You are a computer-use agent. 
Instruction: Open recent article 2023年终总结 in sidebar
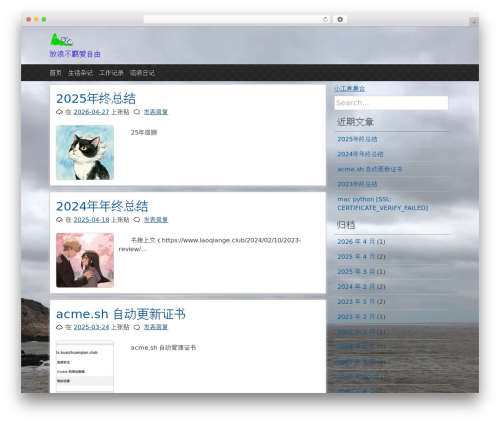click(x=357, y=184)
